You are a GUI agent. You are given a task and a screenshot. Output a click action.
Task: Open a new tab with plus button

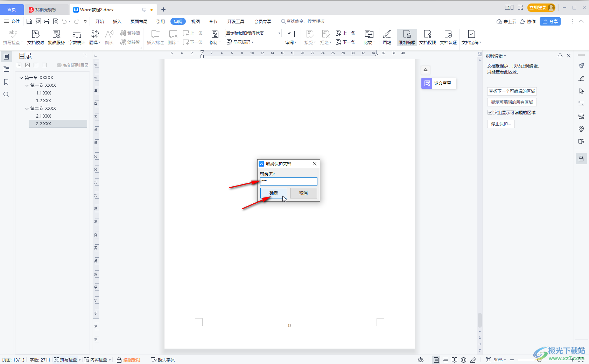pos(163,9)
